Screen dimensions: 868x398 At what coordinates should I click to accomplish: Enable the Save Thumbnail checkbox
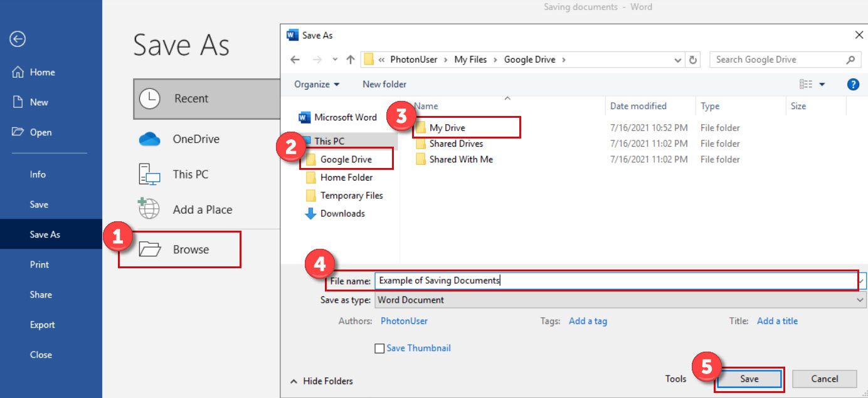(379, 348)
